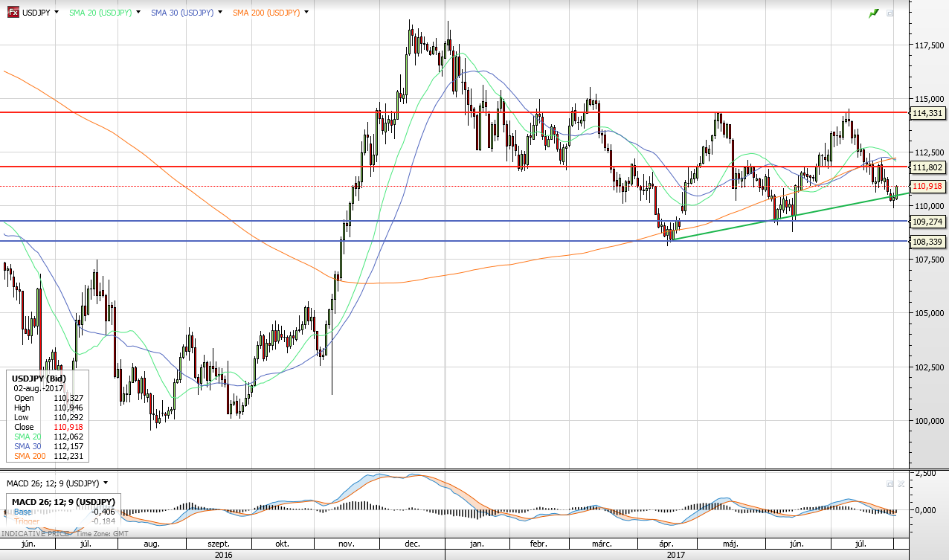Image resolution: width=949 pixels, height=560 pixels.
Task: Click the 'Time Zone: GMT' text
Action: [x=104, y=534]
